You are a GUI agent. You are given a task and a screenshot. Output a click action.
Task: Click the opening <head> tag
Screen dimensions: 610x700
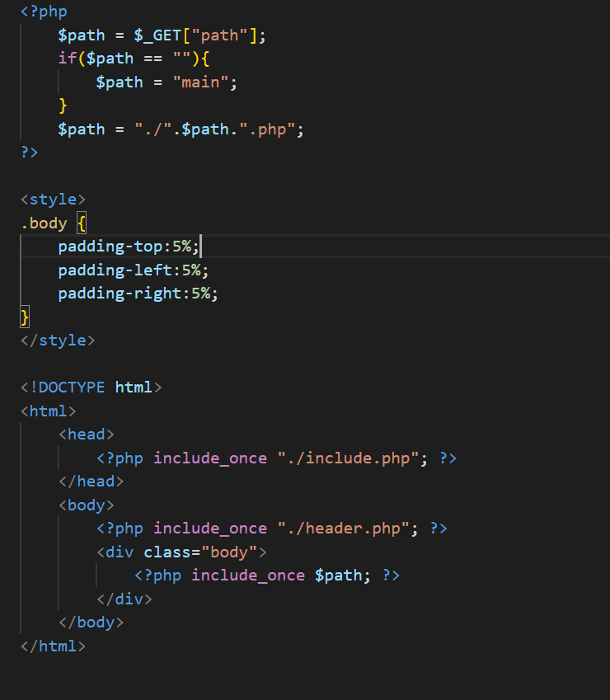coord(86,435)
